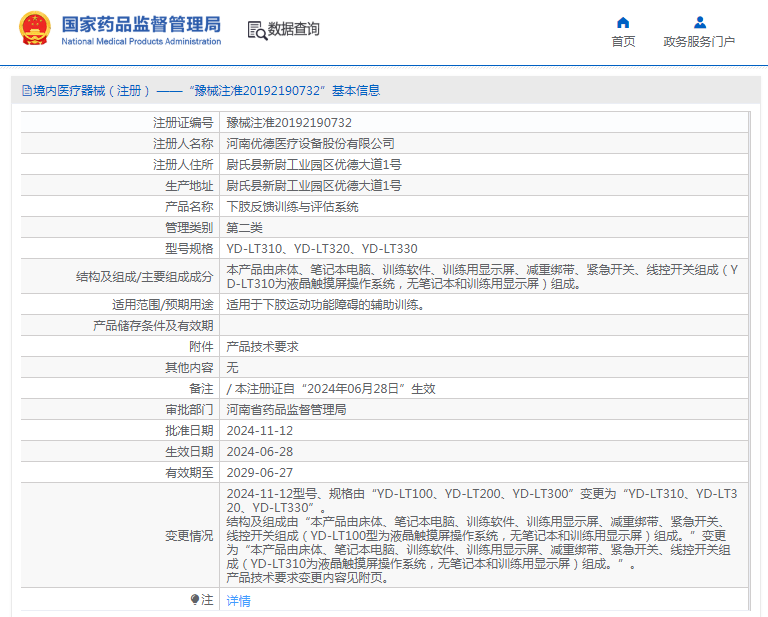The image size is (768, 617).
Task: Open the 详情 details link
Action: (239, 600)
